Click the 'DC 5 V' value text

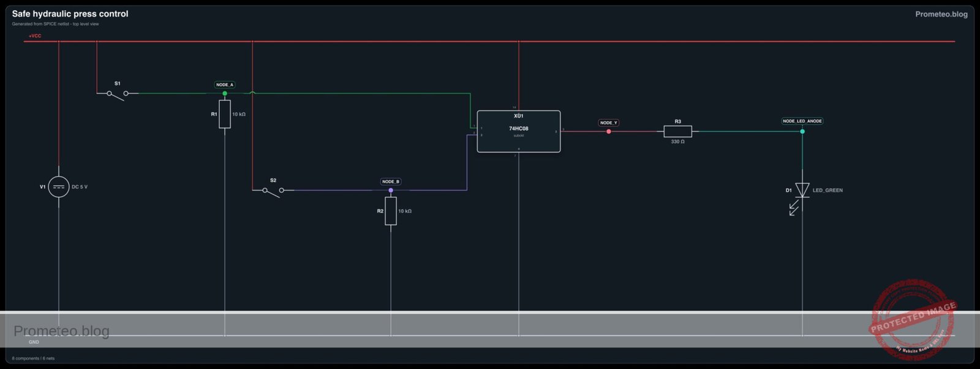coord(80,187)
